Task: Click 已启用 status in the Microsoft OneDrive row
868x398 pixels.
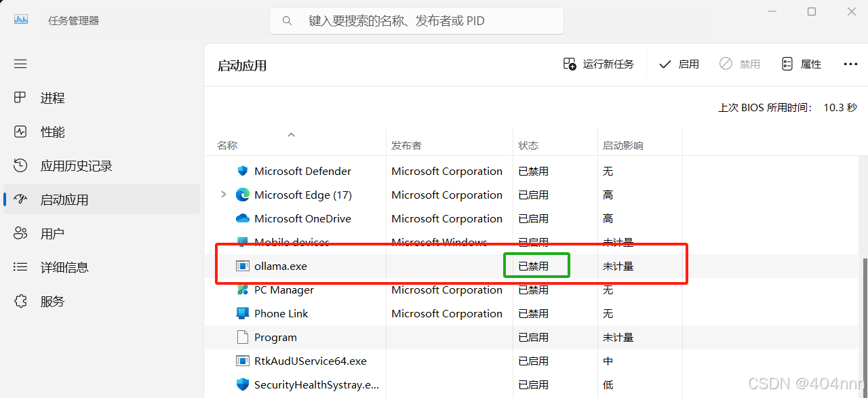Action: click(x=534, y=218)
